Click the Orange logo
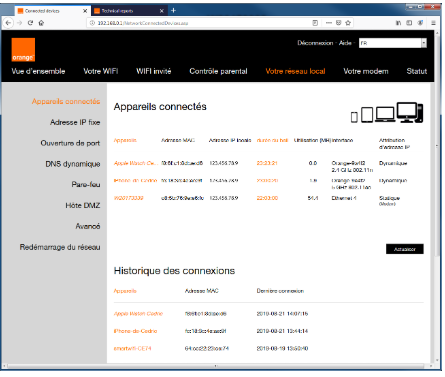445x377 pixels. tap(23, 50)
